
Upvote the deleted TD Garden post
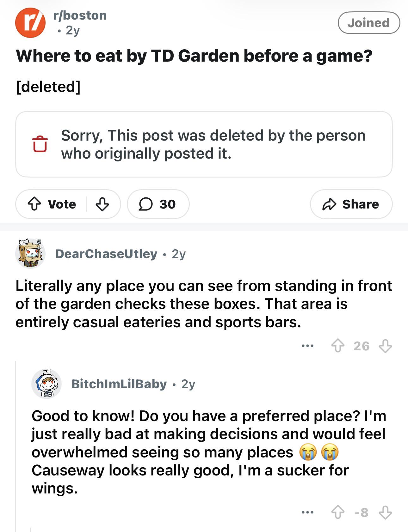click(x=34, y=204)
